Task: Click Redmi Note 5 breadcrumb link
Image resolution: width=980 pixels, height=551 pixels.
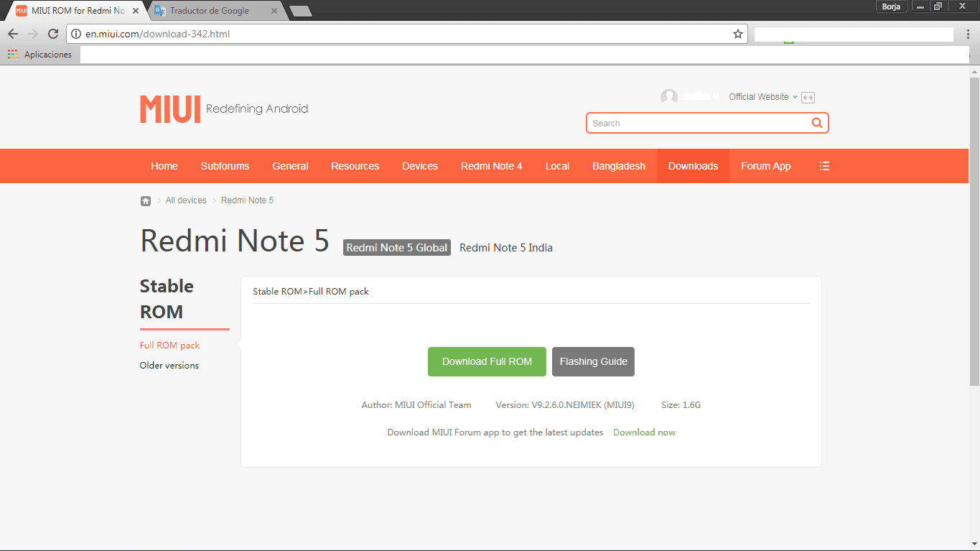Action: tap(247, 200)
